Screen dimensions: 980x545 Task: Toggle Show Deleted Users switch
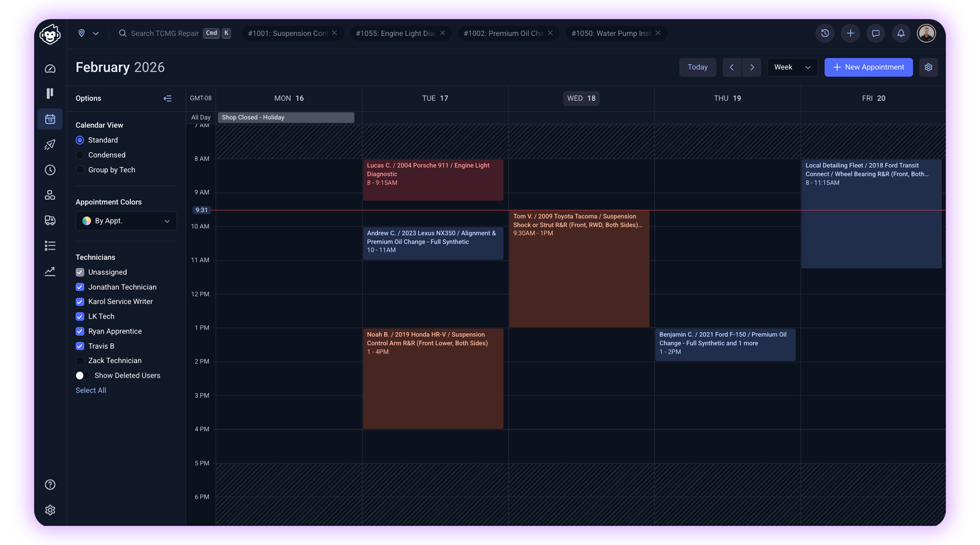[83, 376]
